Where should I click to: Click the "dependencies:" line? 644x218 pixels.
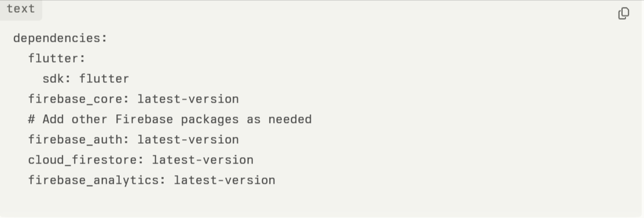[x=60, y=38]
